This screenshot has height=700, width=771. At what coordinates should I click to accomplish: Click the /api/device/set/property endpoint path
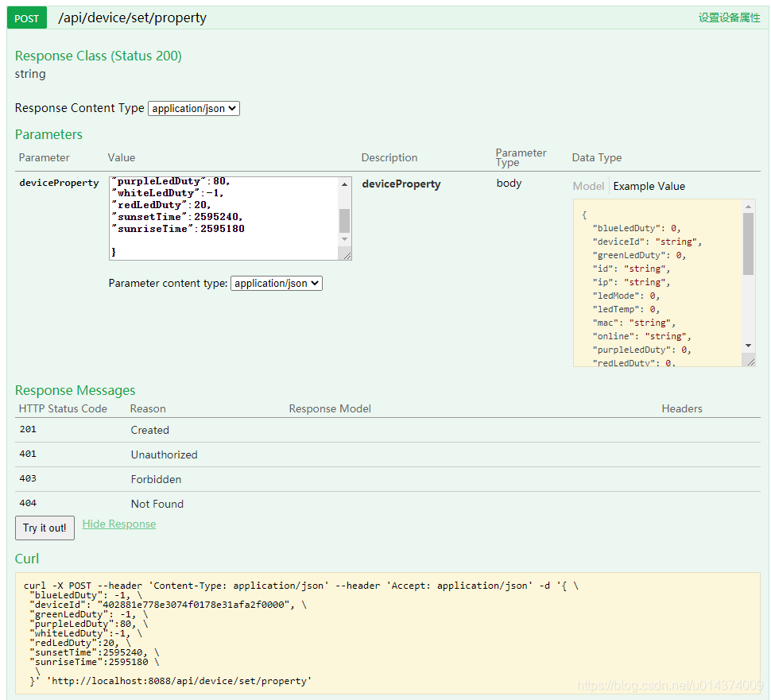(132, 17)
